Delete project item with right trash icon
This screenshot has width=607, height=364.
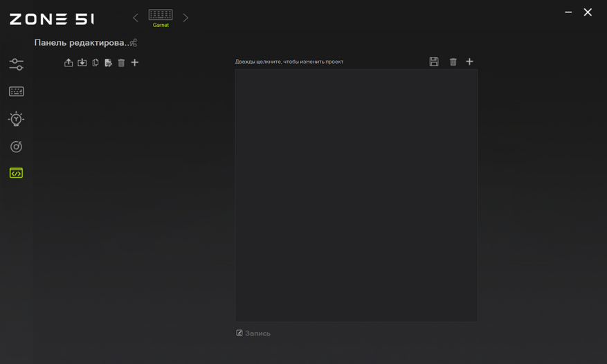click(453, 62)
